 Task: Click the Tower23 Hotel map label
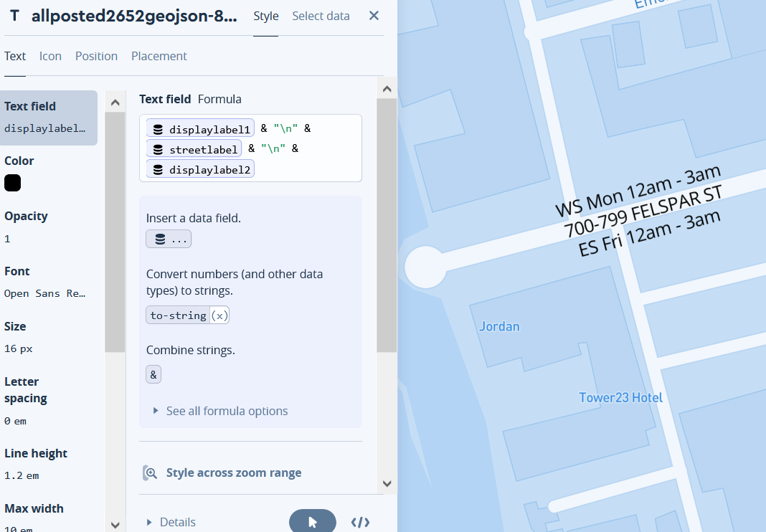621,398
